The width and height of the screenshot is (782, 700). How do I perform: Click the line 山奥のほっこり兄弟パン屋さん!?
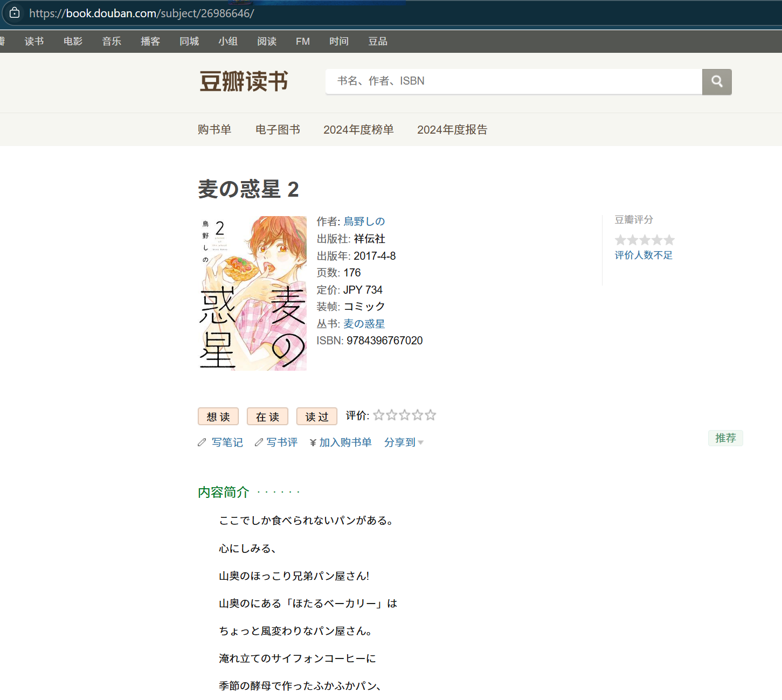click(x=294, y=576)
